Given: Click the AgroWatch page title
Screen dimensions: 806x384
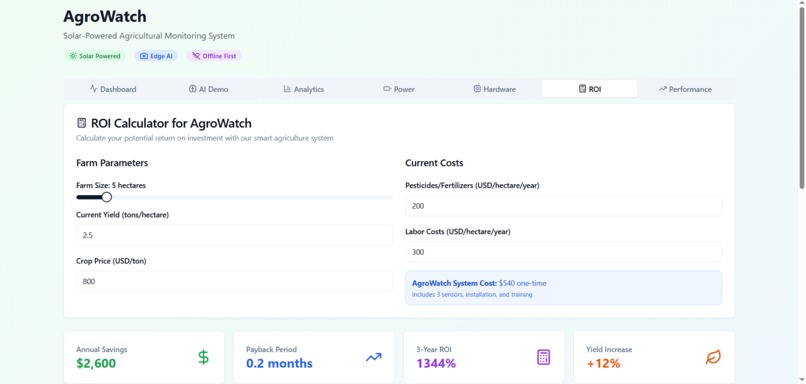Looking at the screenshot, I should click(105, 16).
